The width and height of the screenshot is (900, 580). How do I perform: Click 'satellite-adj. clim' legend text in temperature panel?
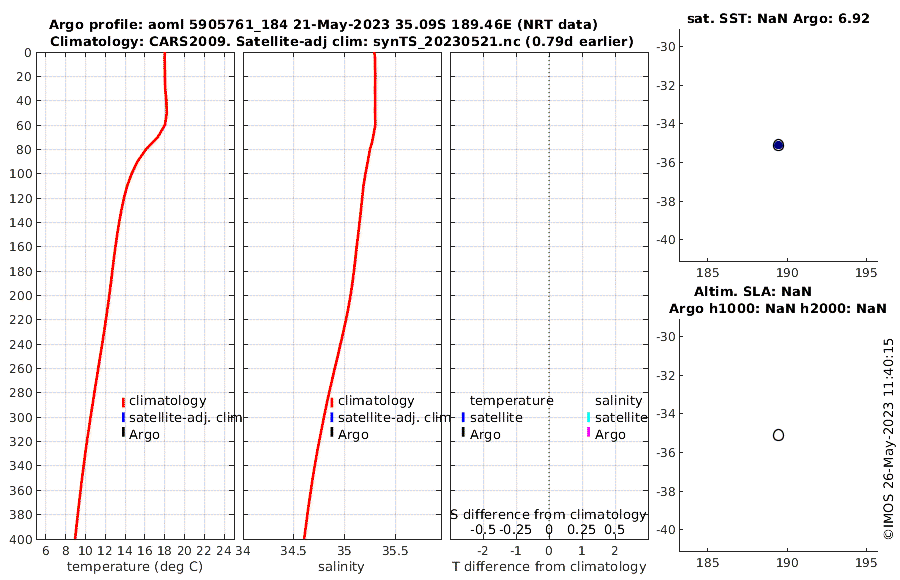(x=185, y=417)
